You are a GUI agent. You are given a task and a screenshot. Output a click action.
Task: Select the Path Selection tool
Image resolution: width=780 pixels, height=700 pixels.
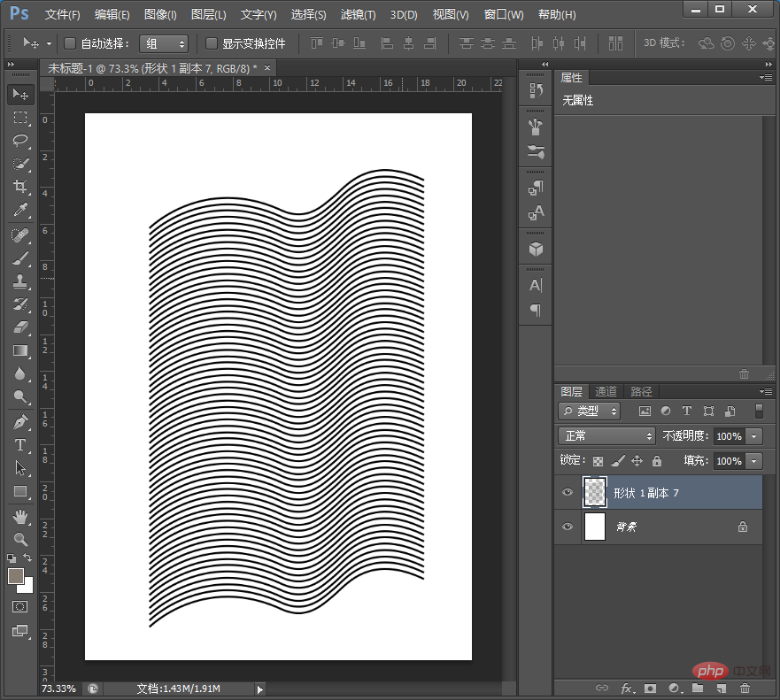pyautogui.click(x=20, y=468)
